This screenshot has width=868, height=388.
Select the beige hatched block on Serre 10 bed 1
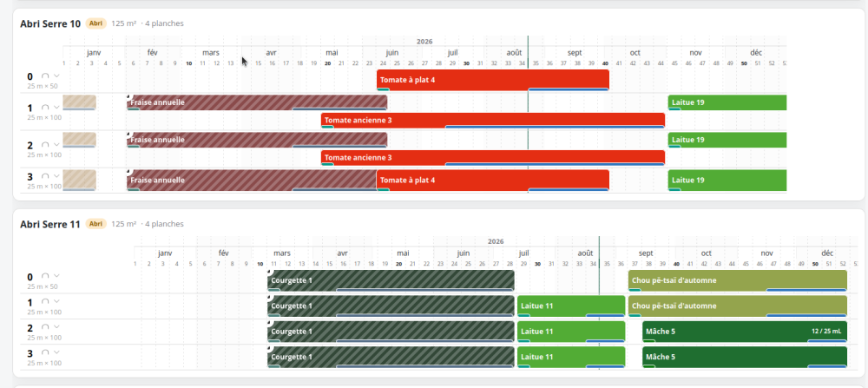[79, 102]
